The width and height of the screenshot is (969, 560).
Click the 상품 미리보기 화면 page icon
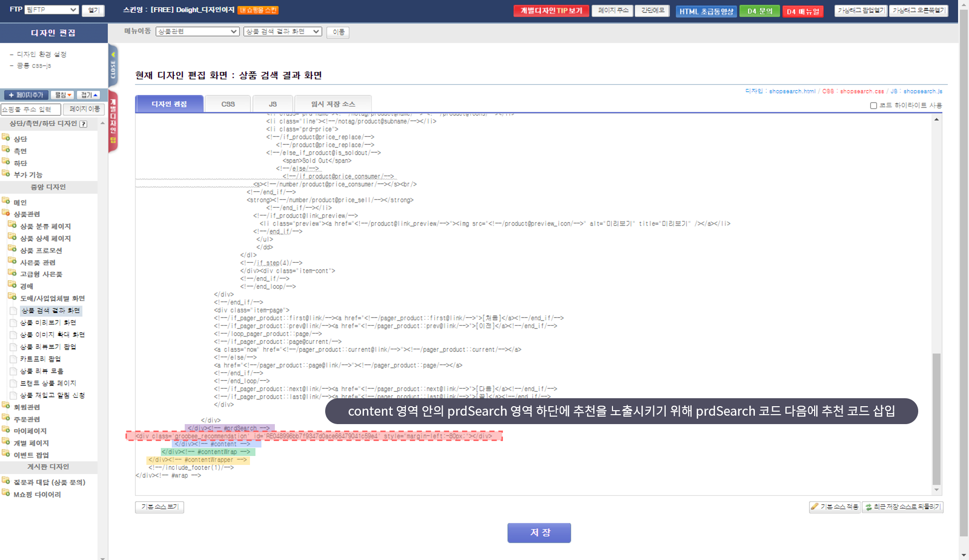point(13,323)
